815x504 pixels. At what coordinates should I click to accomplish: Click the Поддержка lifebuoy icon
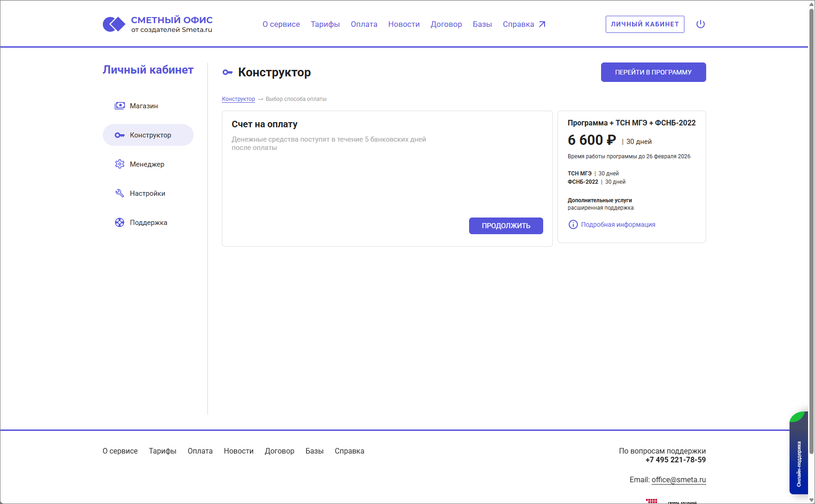(x=119, y=222)
